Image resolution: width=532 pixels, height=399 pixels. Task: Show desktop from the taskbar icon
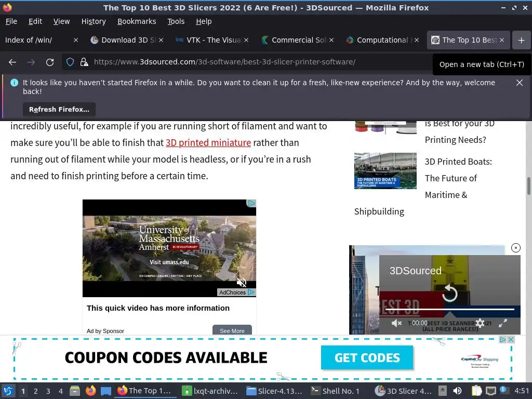click(x=106, y=391)
